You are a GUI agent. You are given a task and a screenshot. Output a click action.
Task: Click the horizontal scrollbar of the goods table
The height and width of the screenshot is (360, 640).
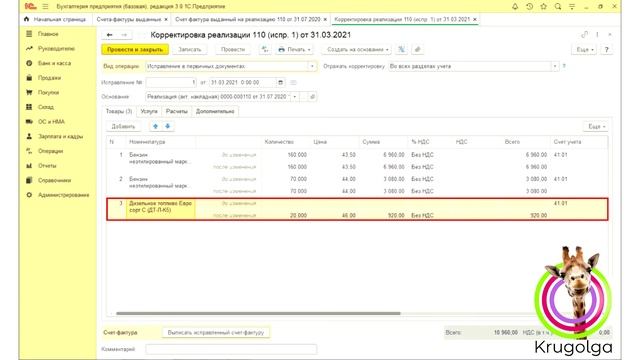(x=258, y=313)
